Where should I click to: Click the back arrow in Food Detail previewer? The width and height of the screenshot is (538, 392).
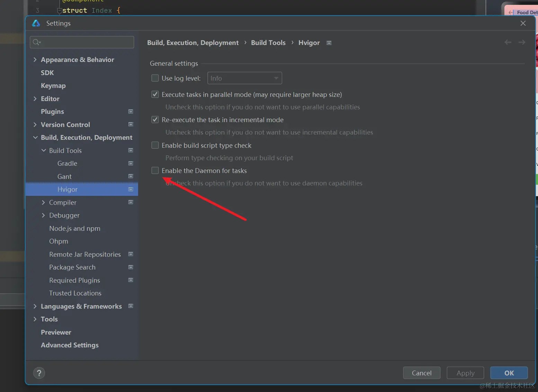[511, 12]
